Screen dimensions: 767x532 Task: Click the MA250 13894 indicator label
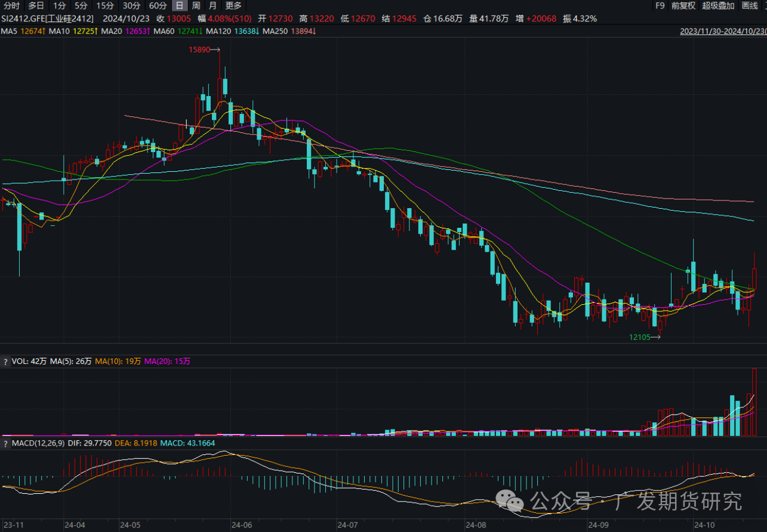tap(289, 32)
